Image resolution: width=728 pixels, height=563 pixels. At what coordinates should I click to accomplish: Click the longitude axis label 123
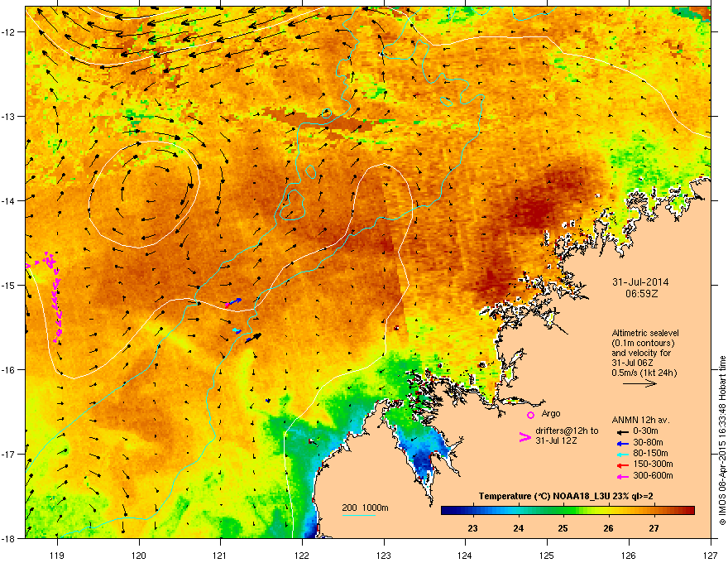[384, 555]
